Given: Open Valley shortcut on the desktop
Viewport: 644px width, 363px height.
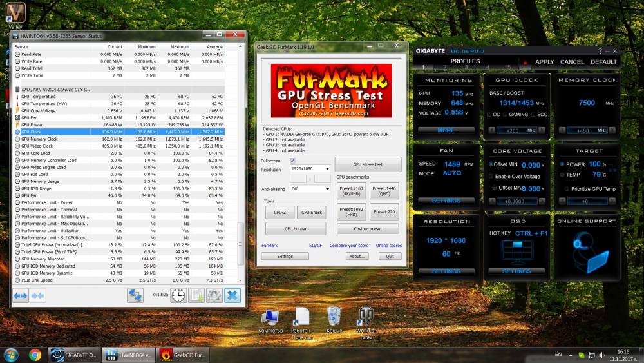Looking at the screenshot, I should [15, 15].
